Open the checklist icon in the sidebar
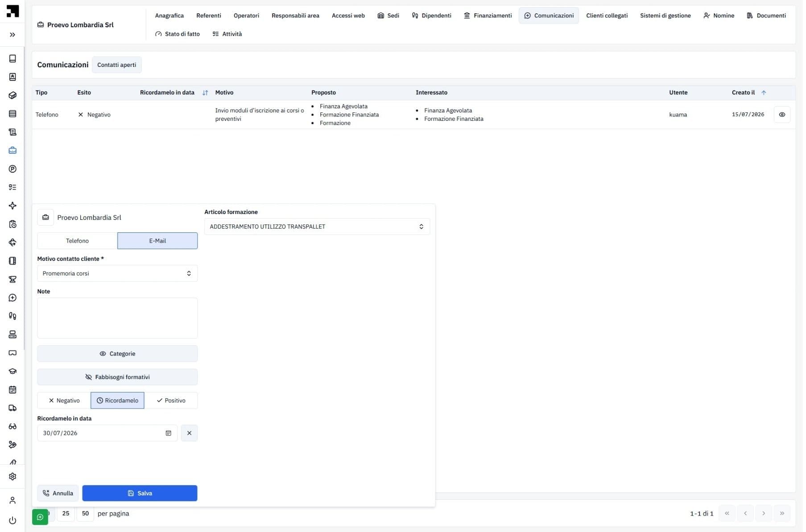The image size is (806, 532). 12,187
